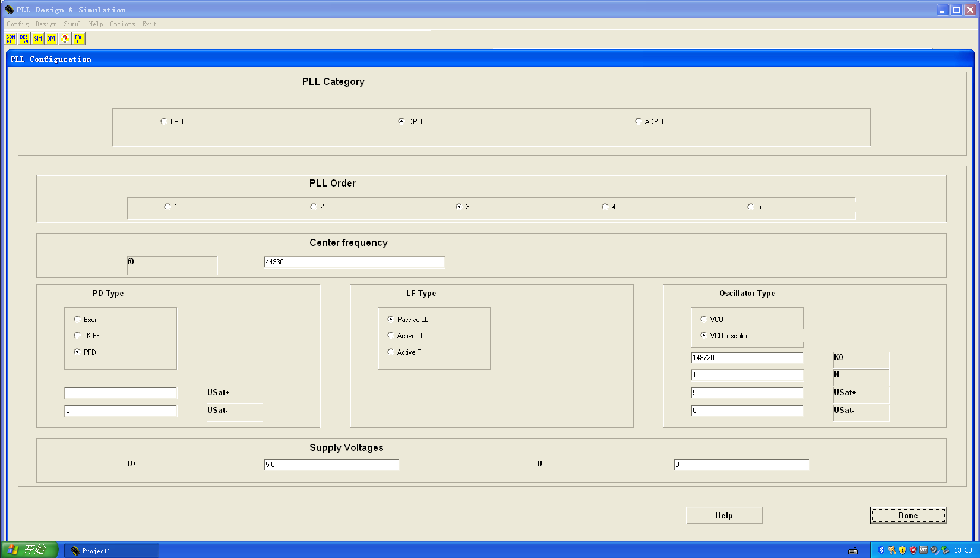980x558 pixels.
Task: Click the speaker volume tray icon
Action: pos(934,550)
